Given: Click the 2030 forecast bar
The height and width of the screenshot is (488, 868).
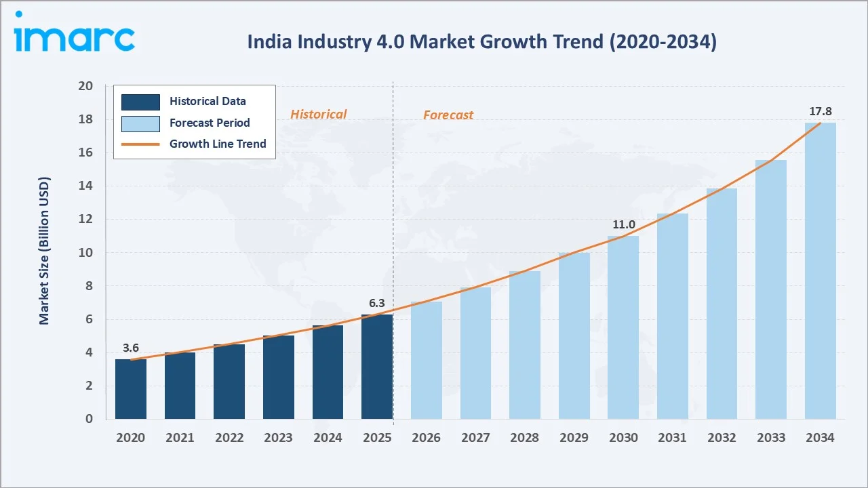Looking at the screenshot, I should 623,327.
